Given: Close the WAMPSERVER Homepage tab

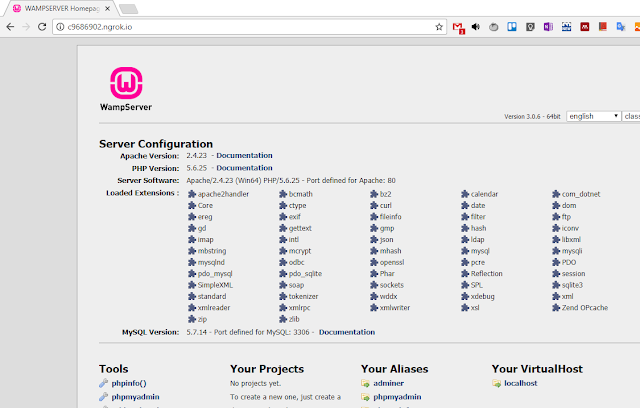Looking at the screenshot, I should (107, 9).
